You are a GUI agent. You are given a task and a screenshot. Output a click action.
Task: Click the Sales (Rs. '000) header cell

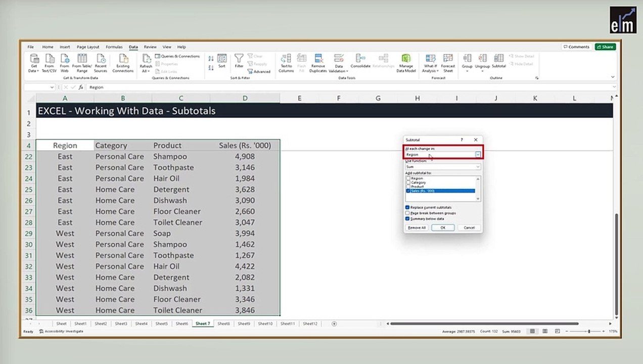point(245,146)
